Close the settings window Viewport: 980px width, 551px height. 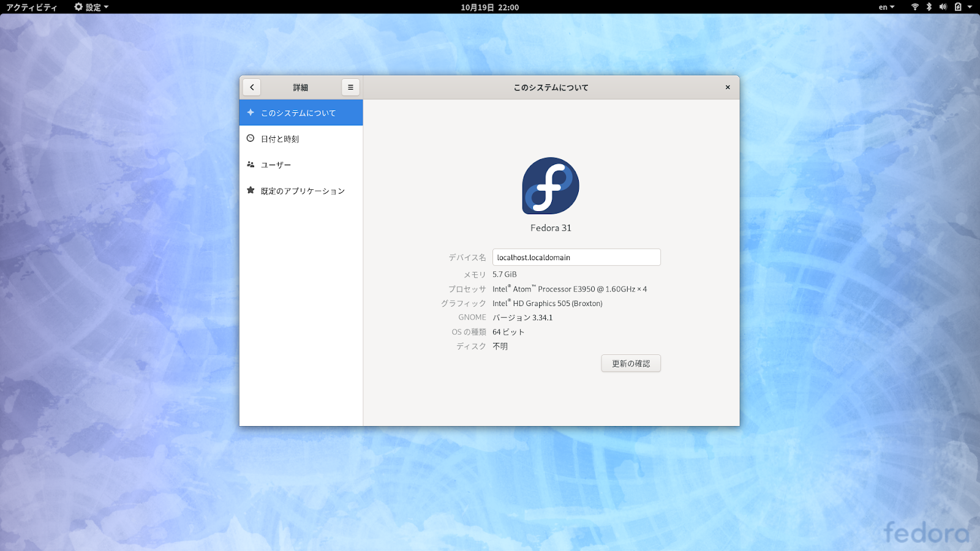(x=728, y=88)
